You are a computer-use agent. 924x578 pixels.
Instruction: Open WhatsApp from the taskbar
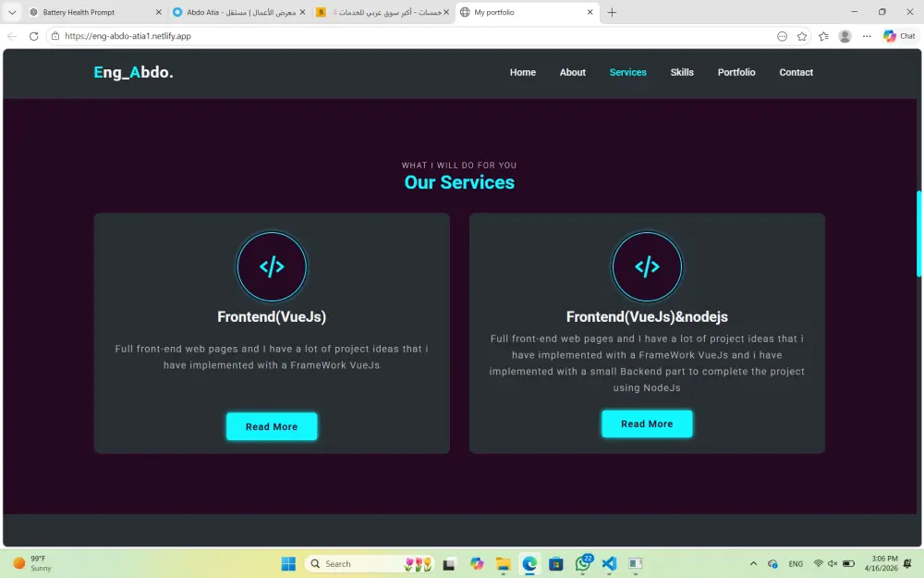[x=583, y=564]
